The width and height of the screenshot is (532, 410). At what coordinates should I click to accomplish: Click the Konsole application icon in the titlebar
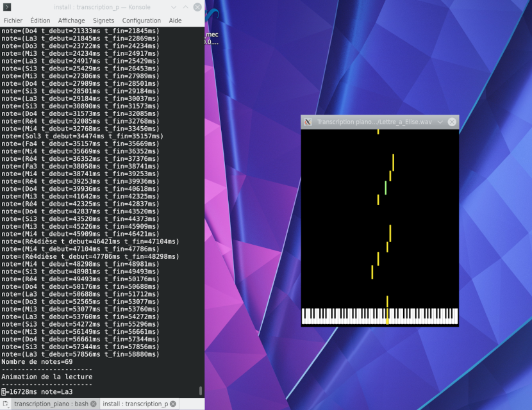click(8, 7)
